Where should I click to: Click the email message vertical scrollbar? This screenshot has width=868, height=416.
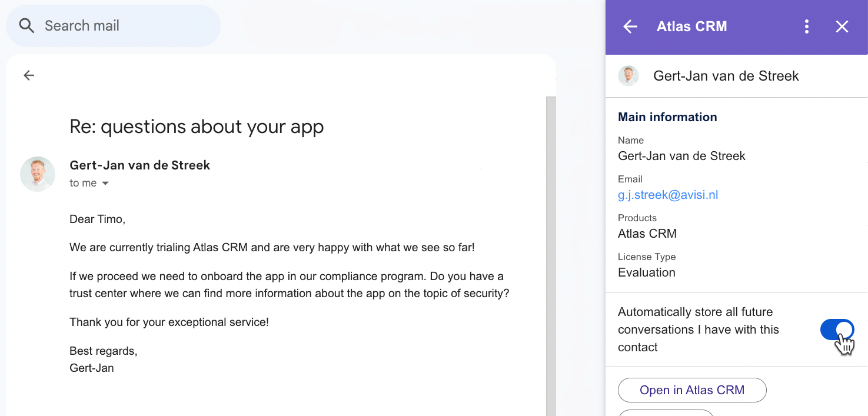click(551, 253)
